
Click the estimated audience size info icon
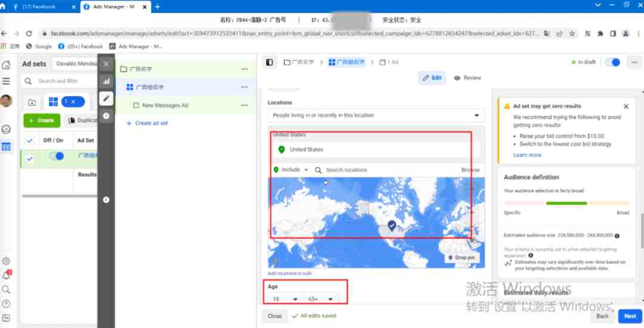click(x=617, y=236)
